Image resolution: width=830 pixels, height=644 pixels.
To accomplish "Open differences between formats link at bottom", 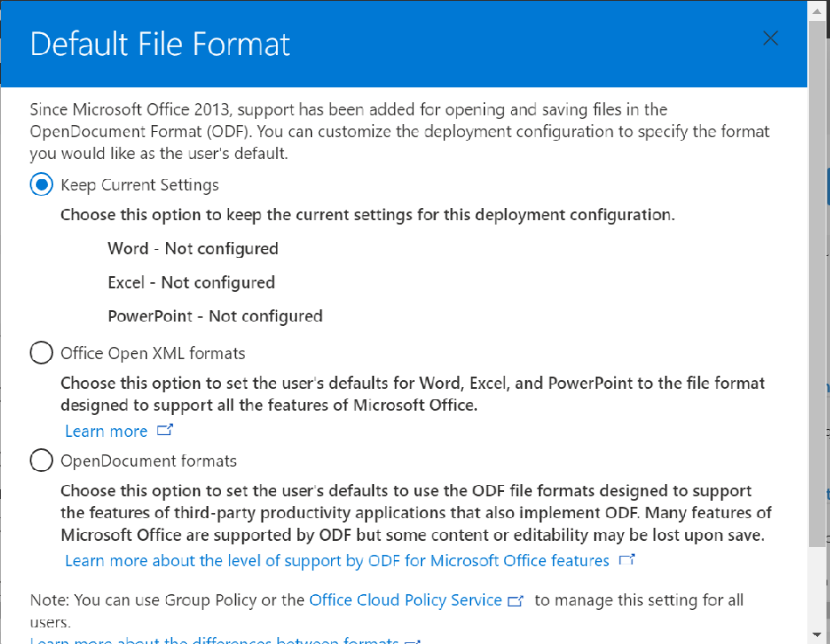I will tap(214, 641).
